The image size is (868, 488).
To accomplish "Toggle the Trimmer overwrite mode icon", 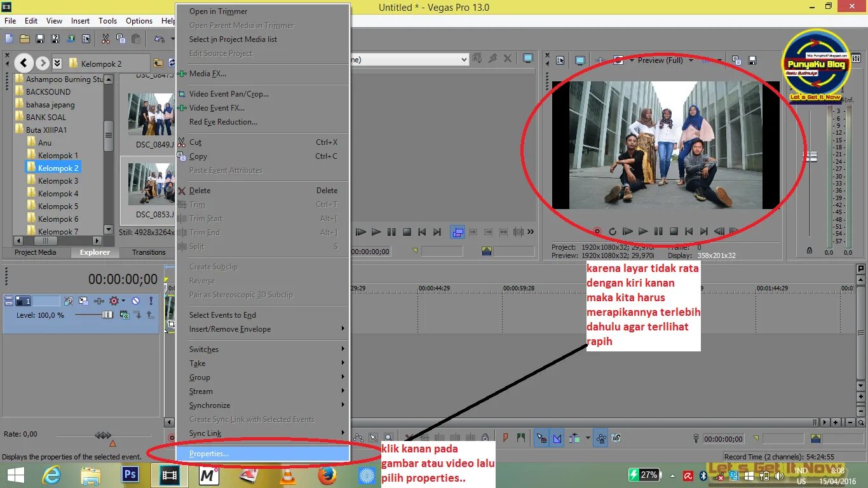I will point(458,233).
